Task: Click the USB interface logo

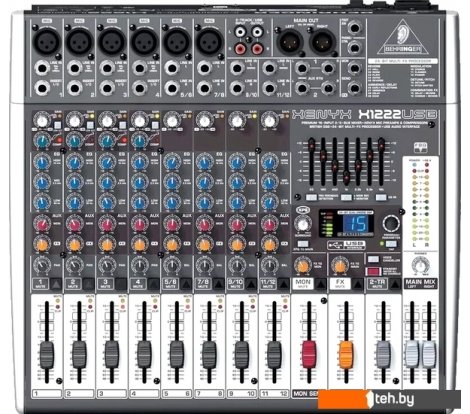Action: 347,245
